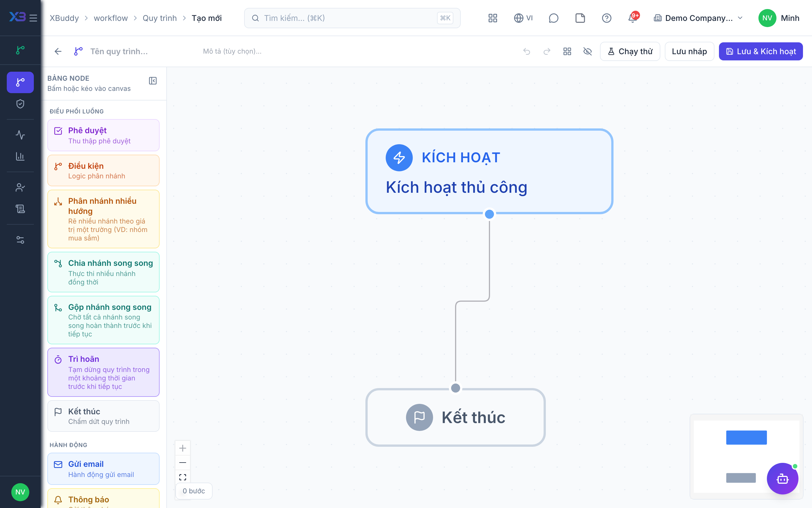
Task: Select the workflow icon in the left sidebar
Action: tap(20, 82)
